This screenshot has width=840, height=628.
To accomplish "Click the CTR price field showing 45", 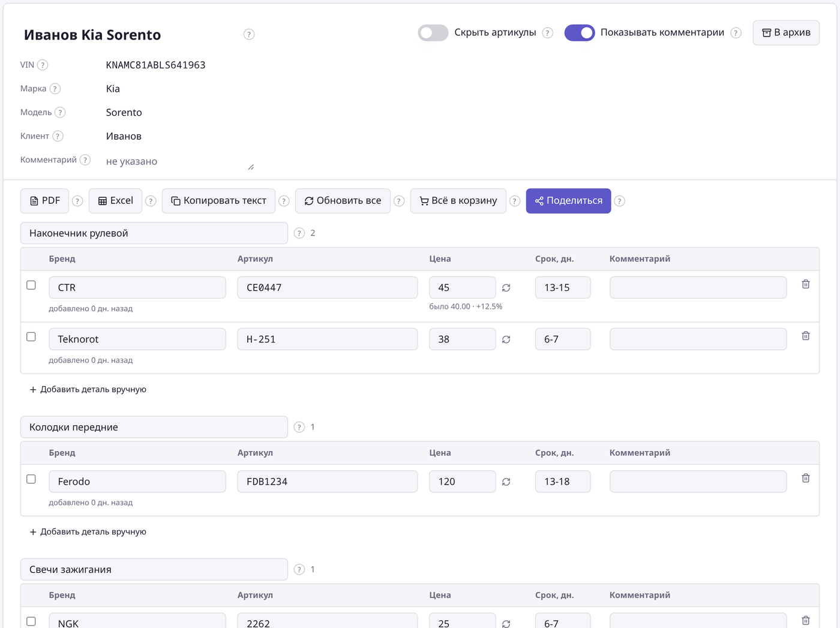I will click(463, 287).
